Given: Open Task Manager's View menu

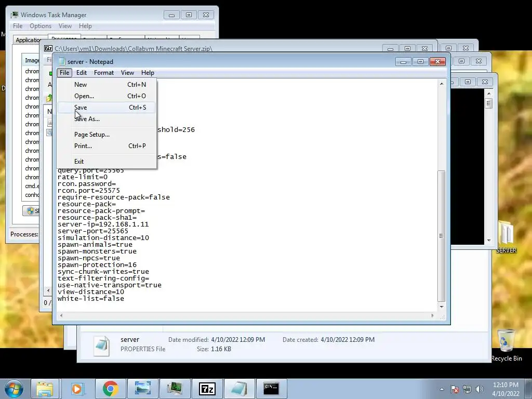Looking at the screenshot, I should pyautogui.click(x=65, y=26).
